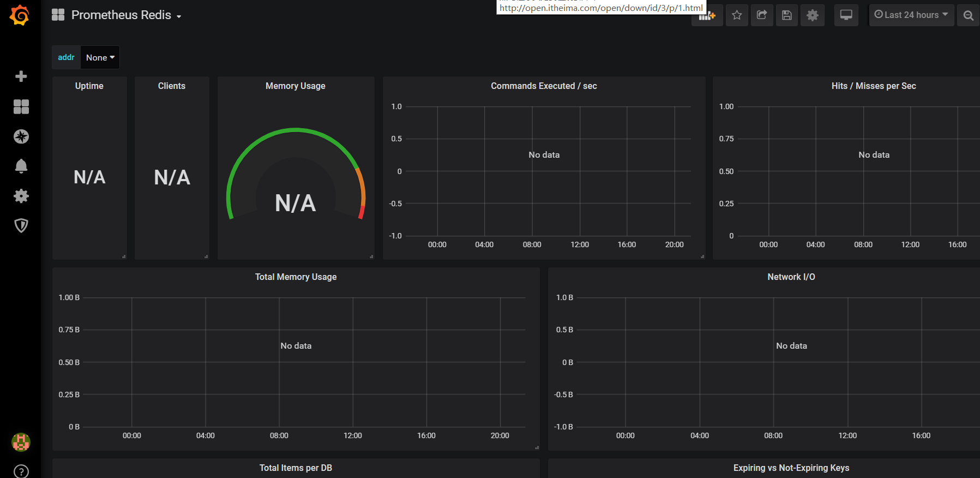Click the Memory Usage panel title
This screenshot has height=478, width=980.
point(296,86)
